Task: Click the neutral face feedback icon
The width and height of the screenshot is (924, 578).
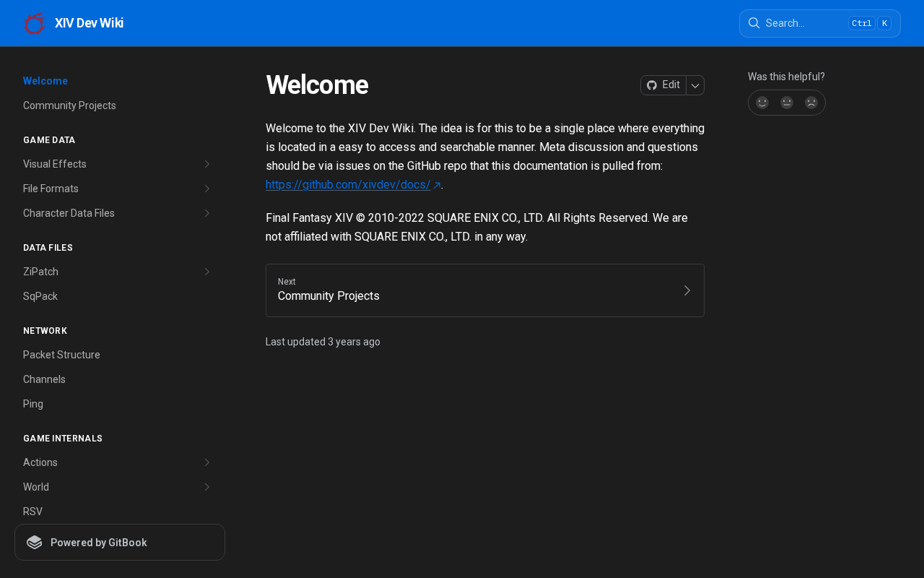Action: tap(787, 103)
